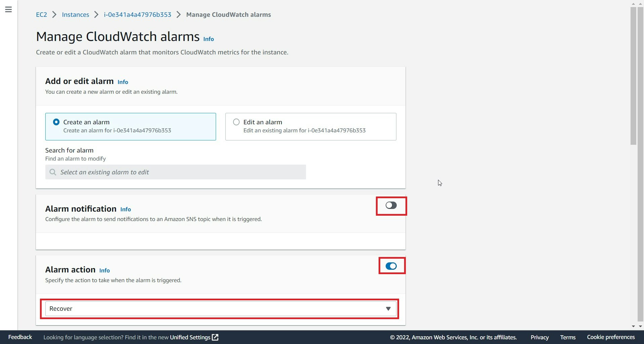Open the Recover alarm action dropdown
Screen dimensions: 644x344
220,308
